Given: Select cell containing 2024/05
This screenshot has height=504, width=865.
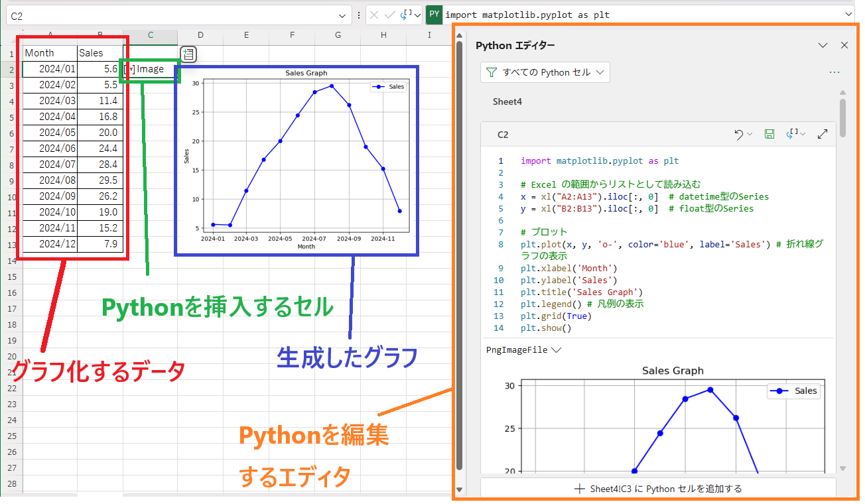Looking at the screenshot, I should [50, 133].
